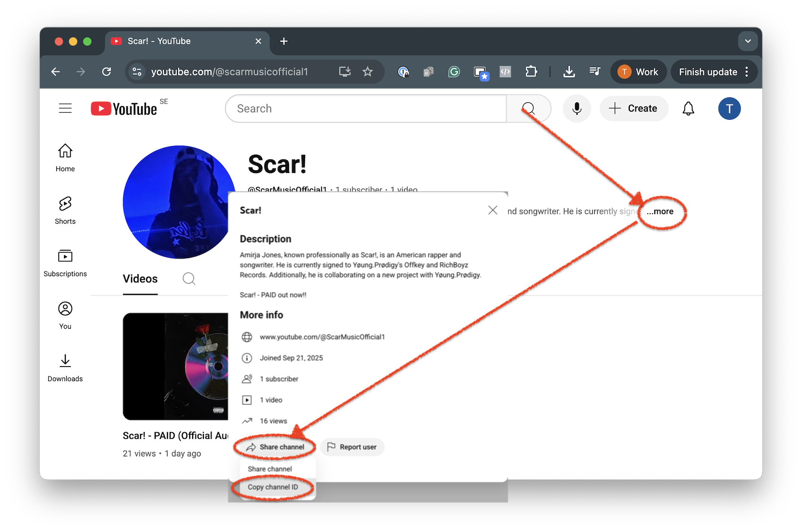Click the Report user button

(352, 447)
